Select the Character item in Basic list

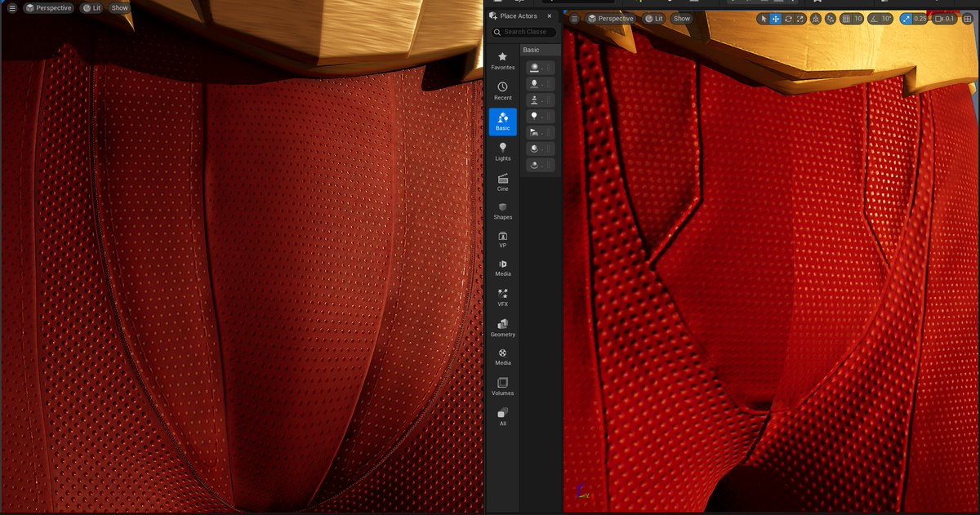541,84
